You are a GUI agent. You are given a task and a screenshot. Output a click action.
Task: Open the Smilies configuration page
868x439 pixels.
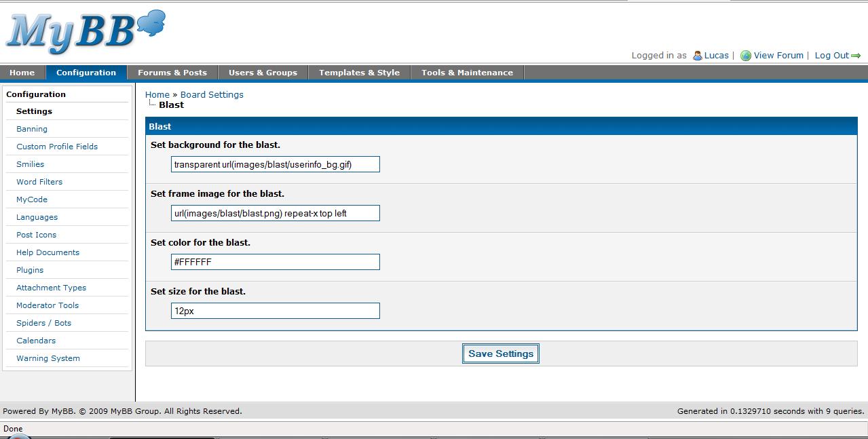pyautogui.click(x=31, y=164)
